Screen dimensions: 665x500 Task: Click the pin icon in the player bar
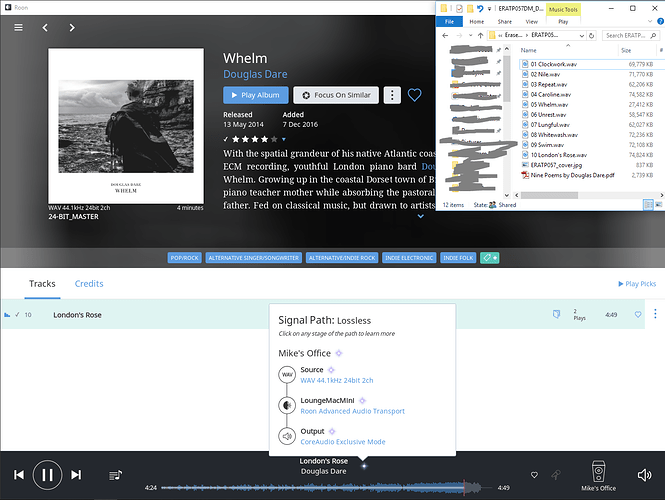[x=556, y=475]
